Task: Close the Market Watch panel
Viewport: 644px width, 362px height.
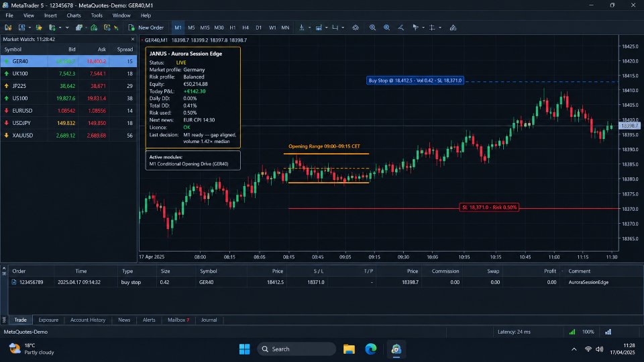Action: coord(133,39)
